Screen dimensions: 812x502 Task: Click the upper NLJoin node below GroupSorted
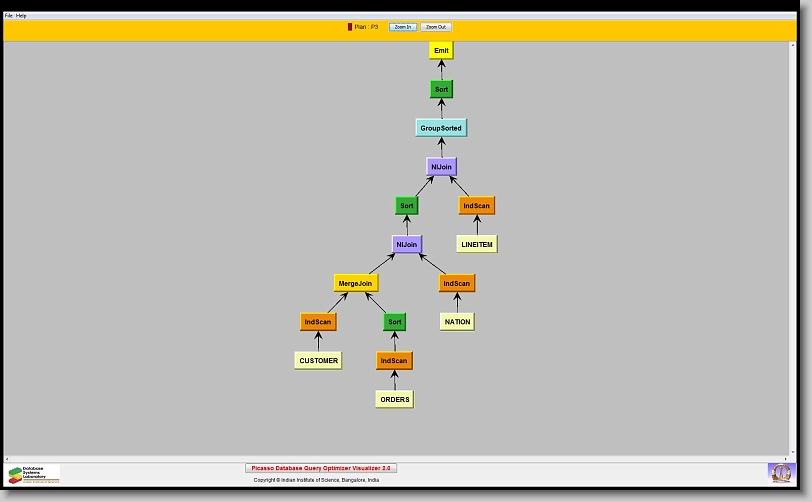[x=441, y=167]
